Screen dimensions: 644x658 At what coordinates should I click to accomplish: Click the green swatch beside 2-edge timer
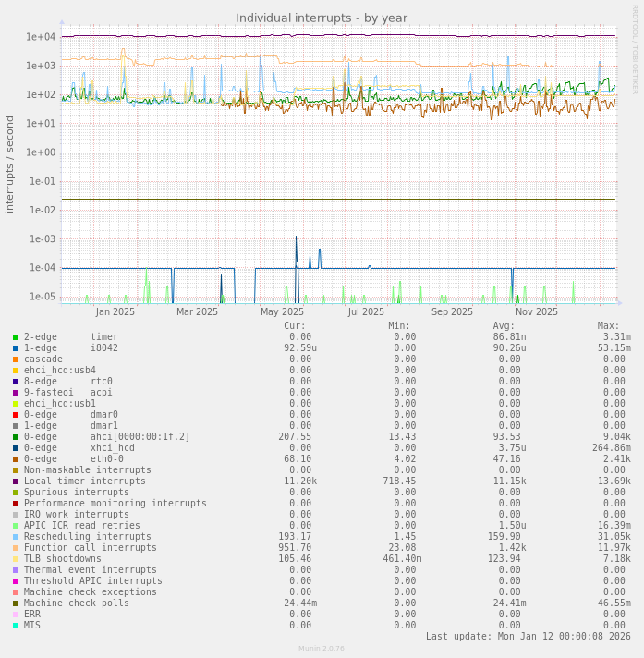click(x=16, y=337)
